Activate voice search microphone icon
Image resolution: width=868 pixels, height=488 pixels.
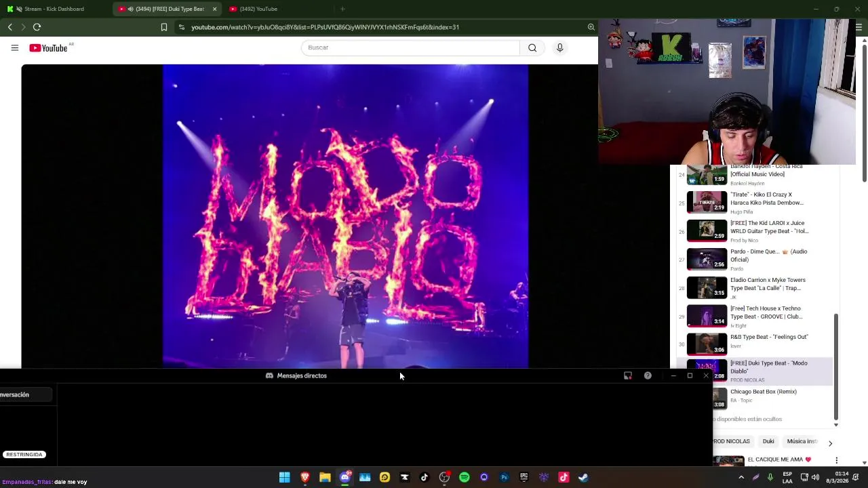click(x=559, y=47)
